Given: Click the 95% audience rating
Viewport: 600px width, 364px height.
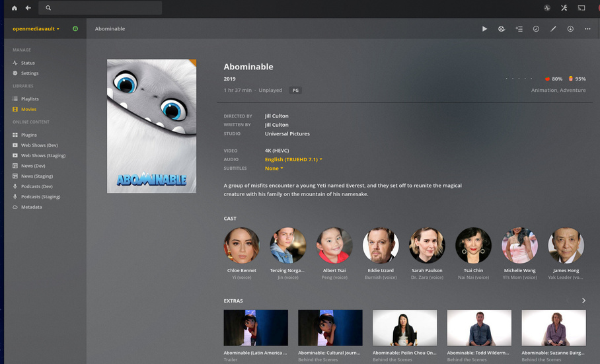Looking at the screenshot, I should click(x=577, y=79).
